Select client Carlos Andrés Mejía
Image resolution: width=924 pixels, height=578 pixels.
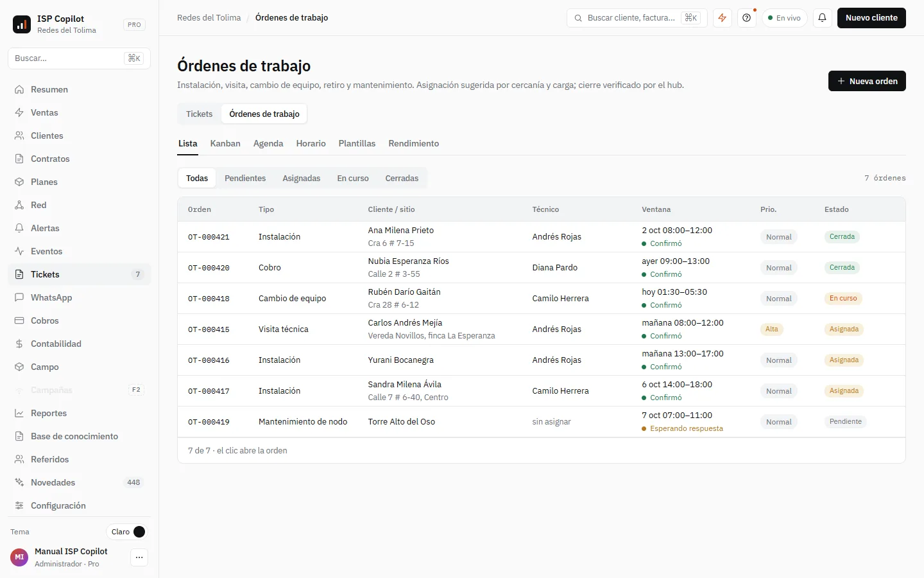405,323
